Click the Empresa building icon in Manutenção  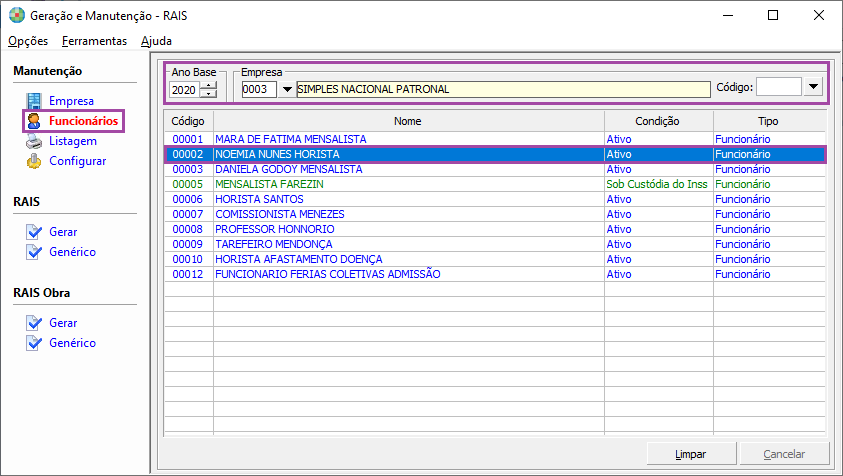34,101
